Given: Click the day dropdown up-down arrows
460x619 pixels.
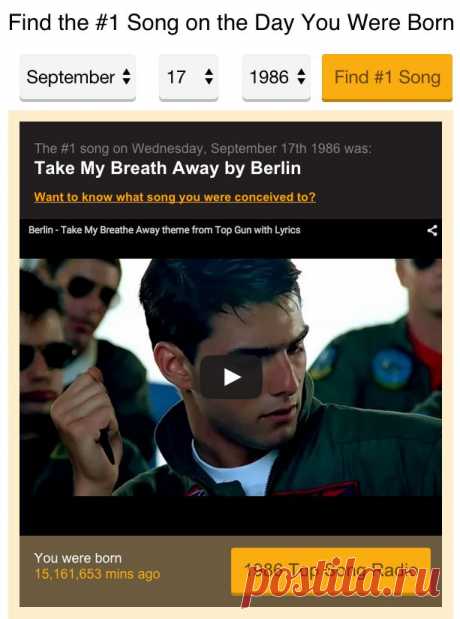Looking at the screenshot, I should (209, 77).
